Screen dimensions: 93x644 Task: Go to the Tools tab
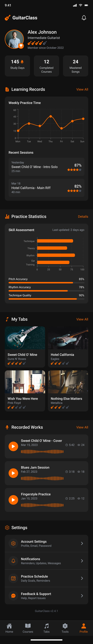tap(65, 628)
